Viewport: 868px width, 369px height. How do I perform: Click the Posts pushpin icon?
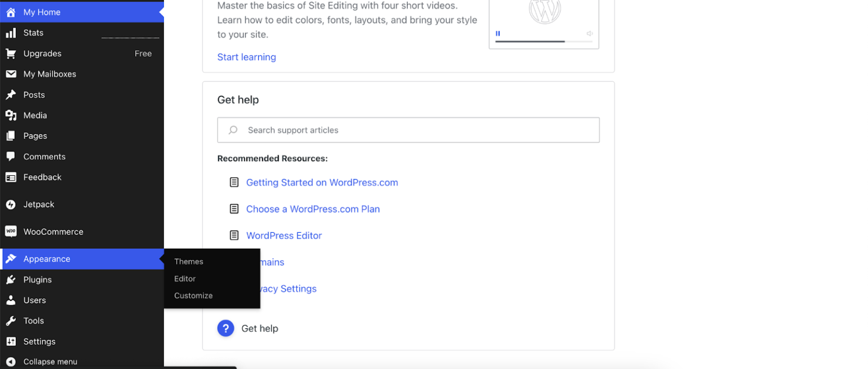coord(11,94)
